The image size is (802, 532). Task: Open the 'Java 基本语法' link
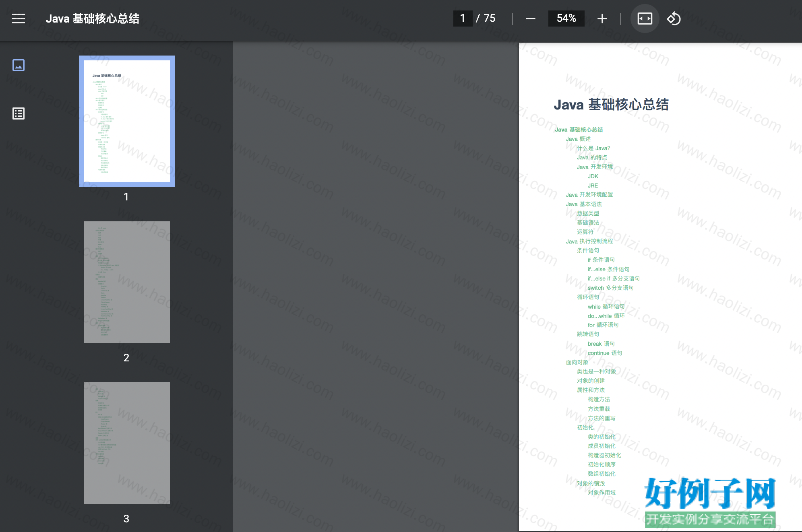(584, 204)
